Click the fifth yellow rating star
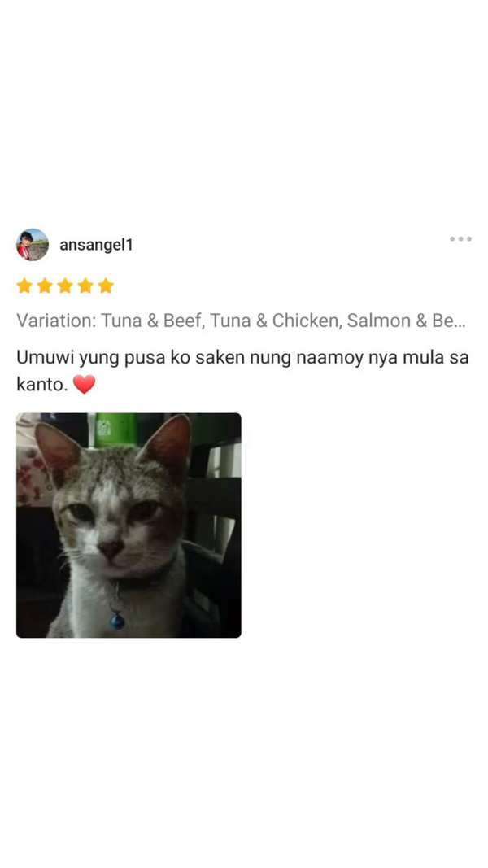The height and width of the screenshot is (868, 488). (106, 286)
